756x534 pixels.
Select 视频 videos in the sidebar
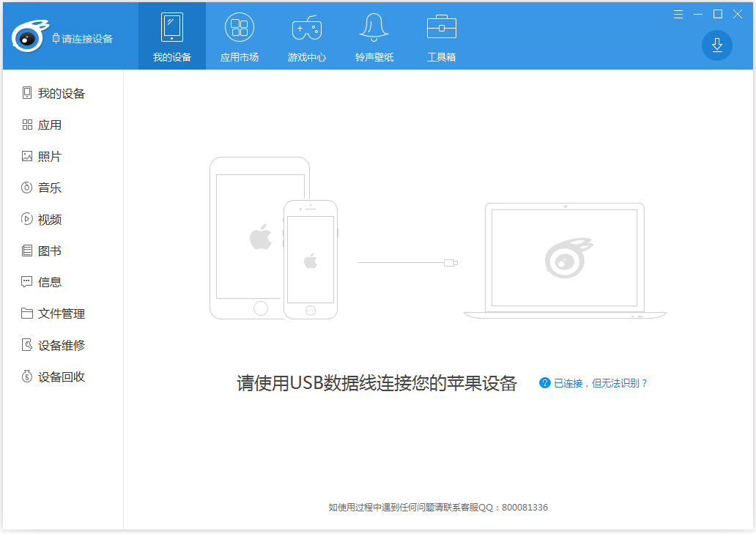click(x=50, y=219)
